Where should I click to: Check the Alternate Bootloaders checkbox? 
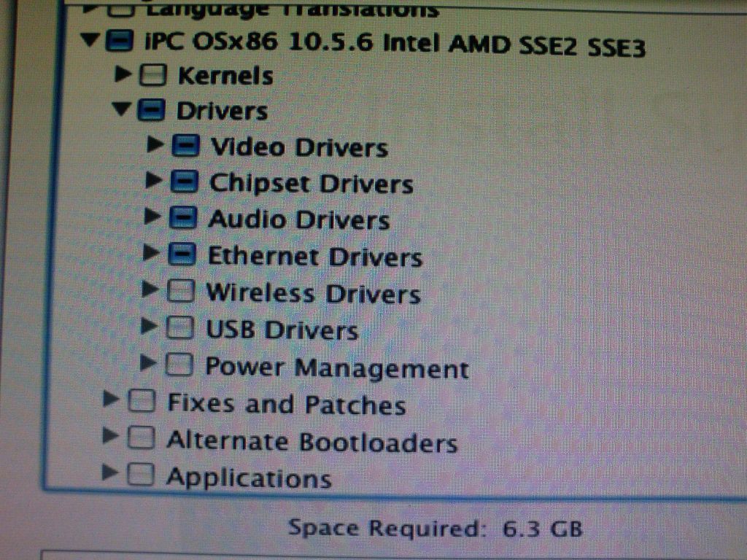pos(142,437)
